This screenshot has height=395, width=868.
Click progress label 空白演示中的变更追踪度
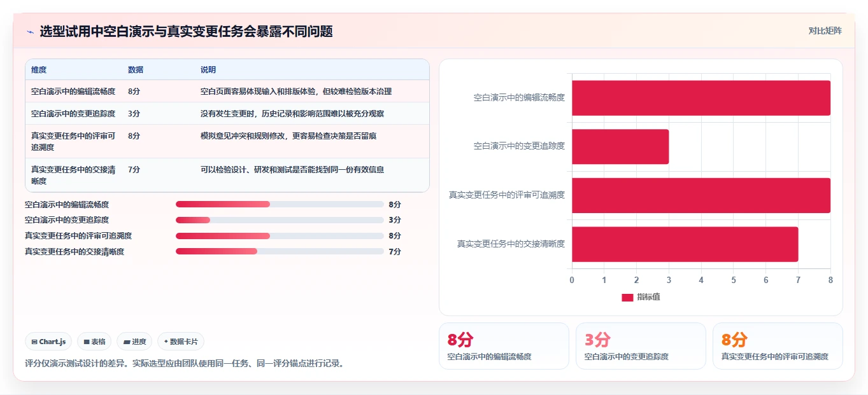tap(67, 220)
